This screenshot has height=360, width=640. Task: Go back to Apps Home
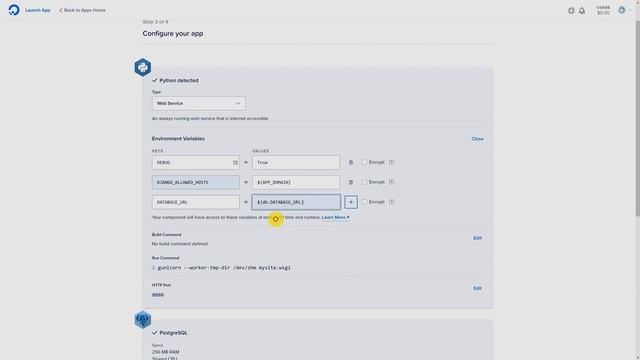click(x=82, y=10)
